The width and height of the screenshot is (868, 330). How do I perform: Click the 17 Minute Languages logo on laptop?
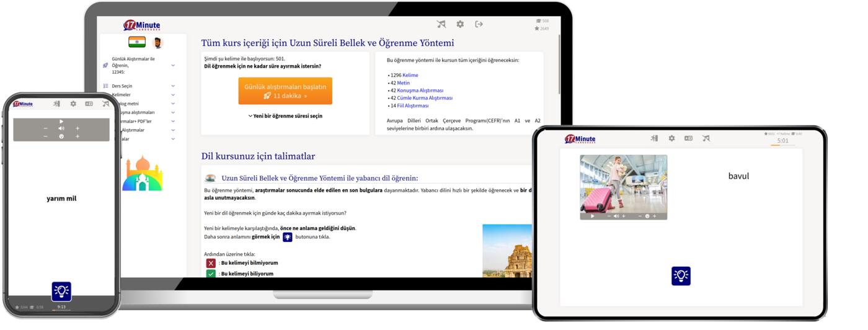141,25
